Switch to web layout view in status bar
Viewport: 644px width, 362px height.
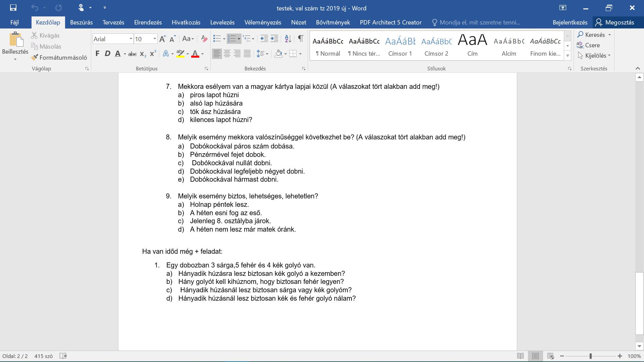pos(550,356)
